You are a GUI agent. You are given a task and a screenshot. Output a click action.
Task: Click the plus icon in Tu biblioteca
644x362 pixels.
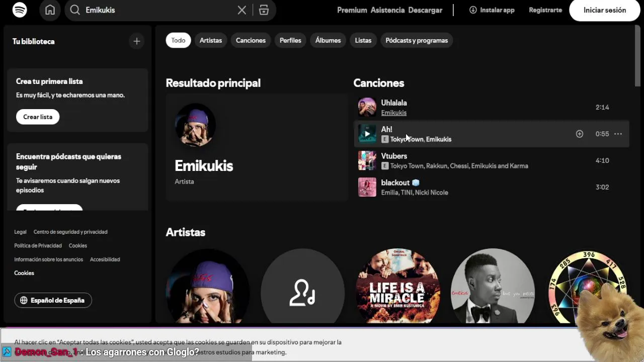[x=137, y=41]
